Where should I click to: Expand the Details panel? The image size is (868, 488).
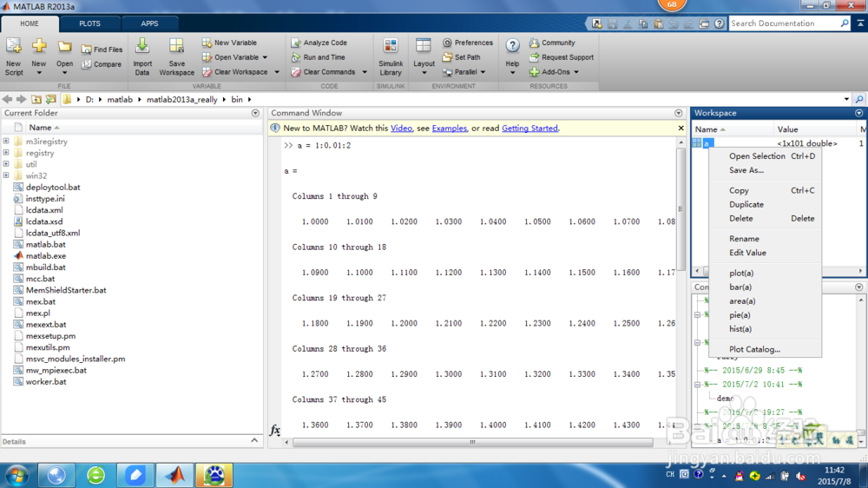[254, 440]
